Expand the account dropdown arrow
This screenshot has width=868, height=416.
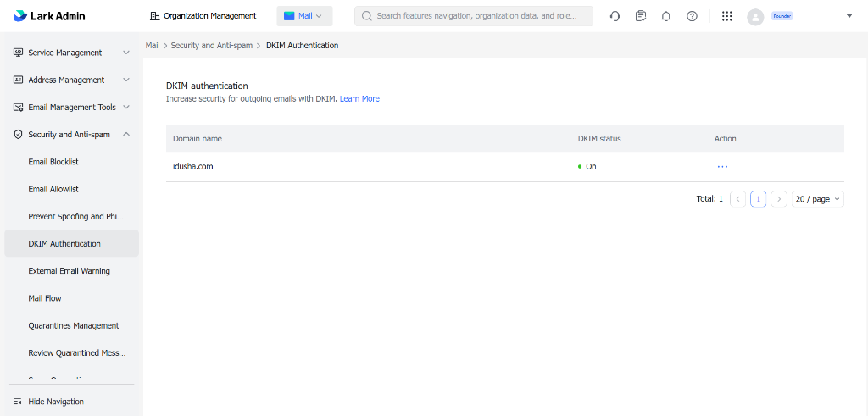click(x=849, y=16)
